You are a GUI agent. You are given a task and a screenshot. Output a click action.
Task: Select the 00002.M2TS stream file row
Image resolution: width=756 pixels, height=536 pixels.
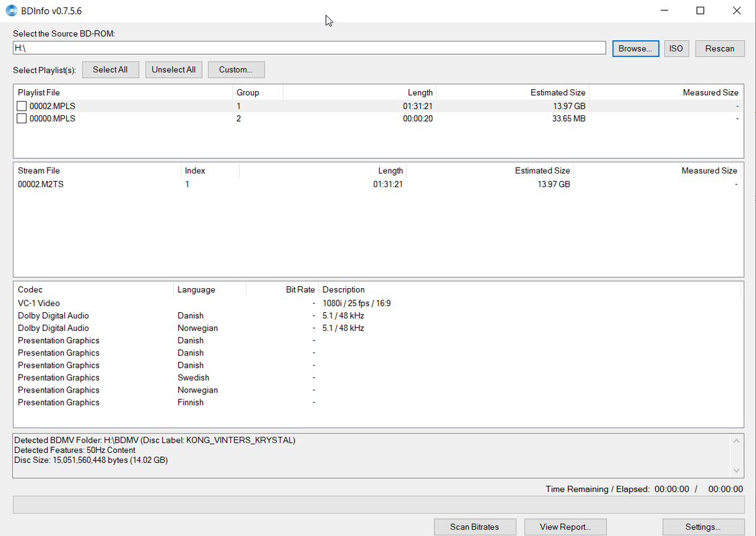(378, 184)
